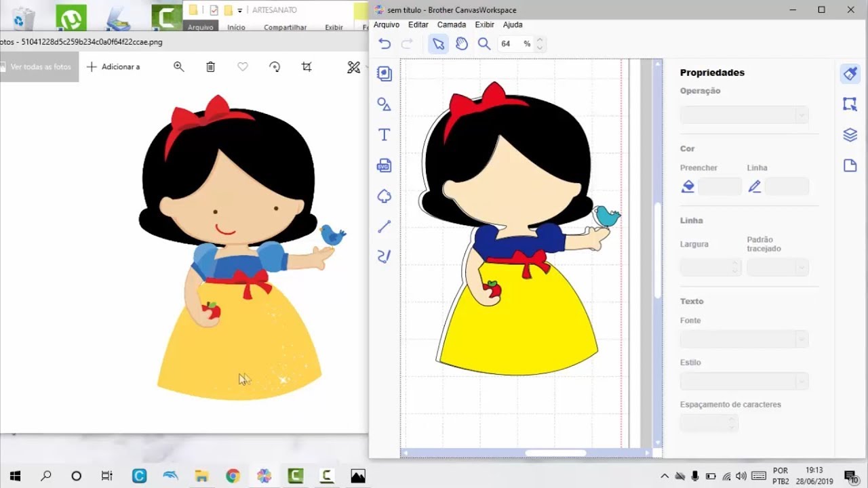Open the Padrão tracejado dropdown

pos(778,268)
